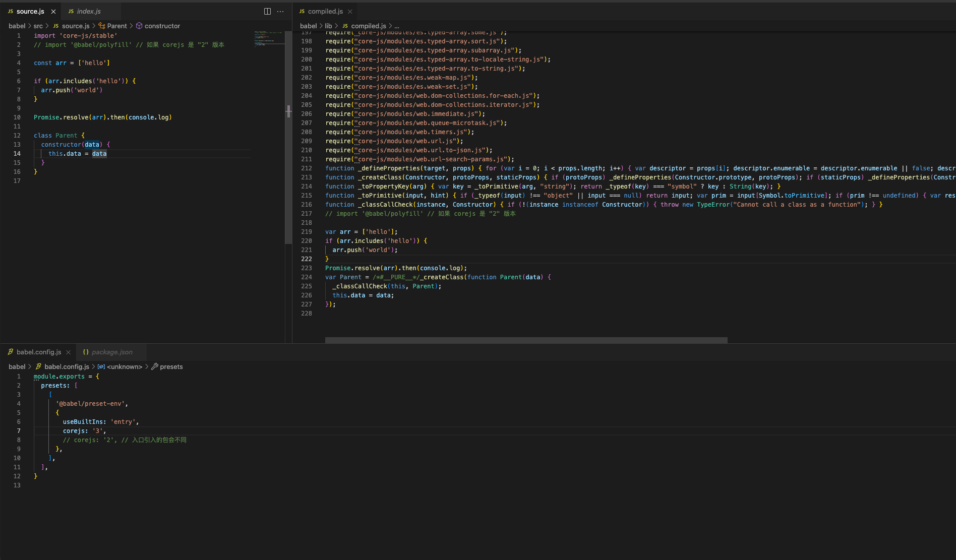Open the more actions ellipsis menu
The width and height of the screenshot is (956, 560).
tap(280, 11)
